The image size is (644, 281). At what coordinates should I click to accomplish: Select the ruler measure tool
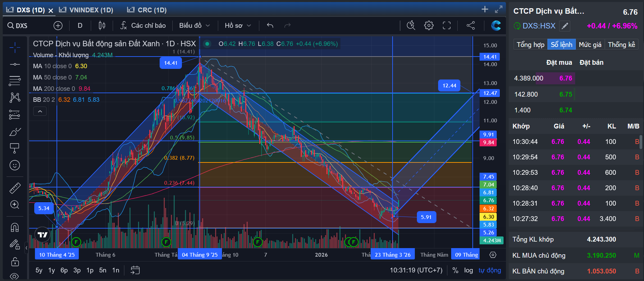pos(15,188)
